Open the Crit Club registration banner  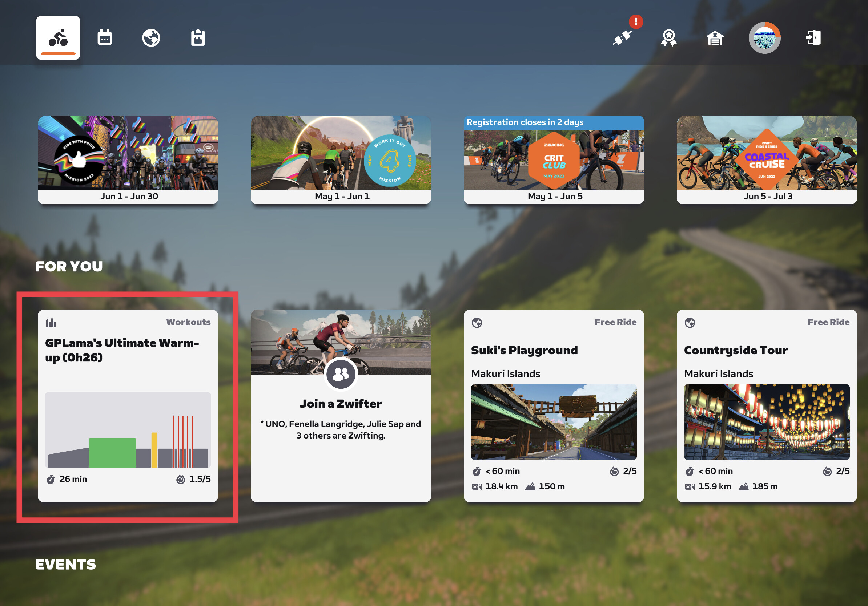(554, 159)
